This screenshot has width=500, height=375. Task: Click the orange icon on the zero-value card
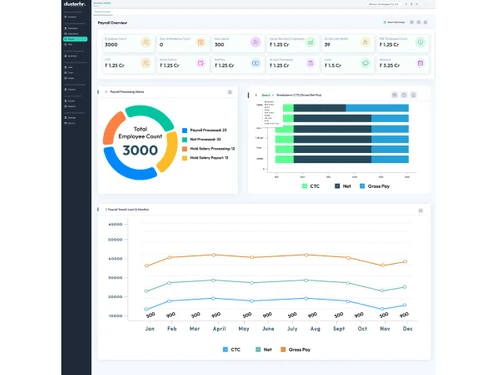tap(200, 42)
